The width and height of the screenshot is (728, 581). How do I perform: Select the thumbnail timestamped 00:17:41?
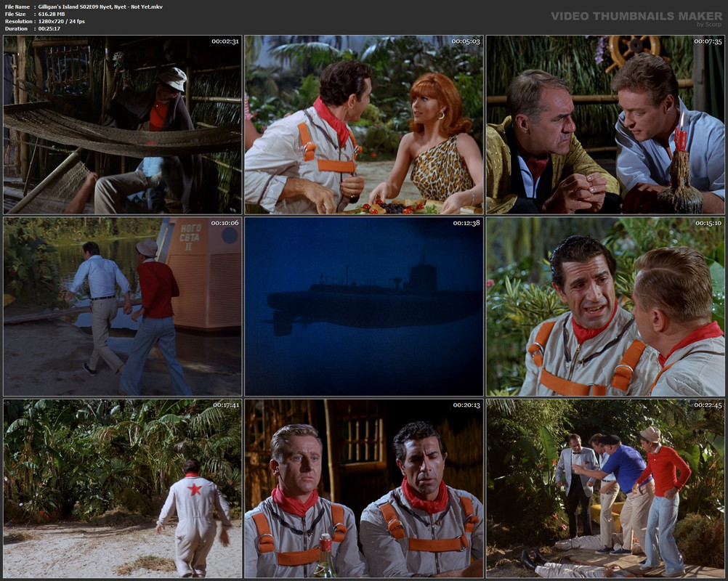pyautogui.click(x=123, y=489)
